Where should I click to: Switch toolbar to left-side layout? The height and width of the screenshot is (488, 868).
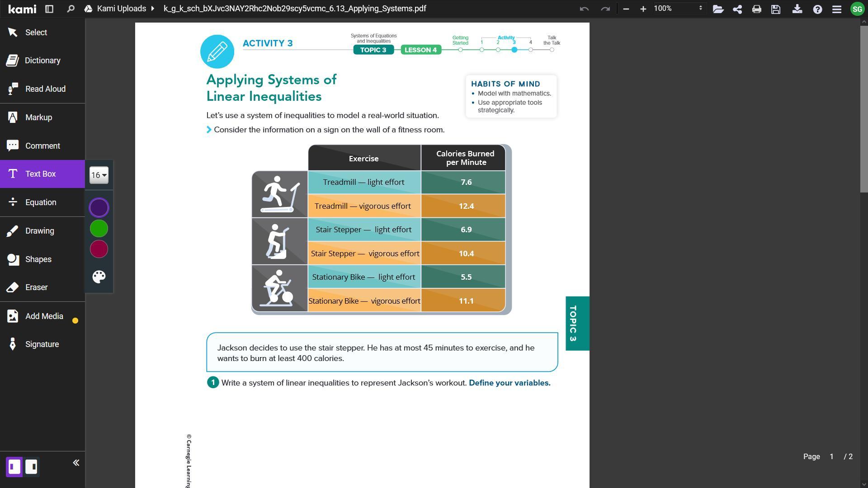click(14, 466)
